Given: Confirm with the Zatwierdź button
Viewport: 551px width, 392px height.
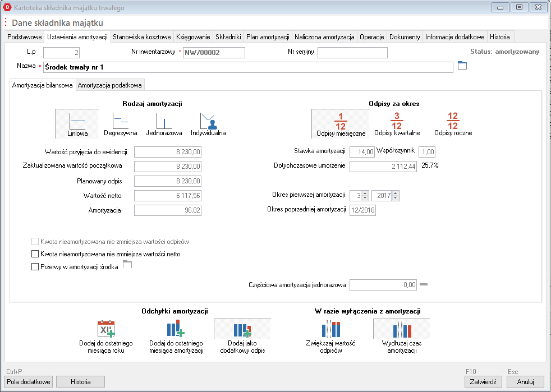Looking at the screenshot, I should [483, 382].
